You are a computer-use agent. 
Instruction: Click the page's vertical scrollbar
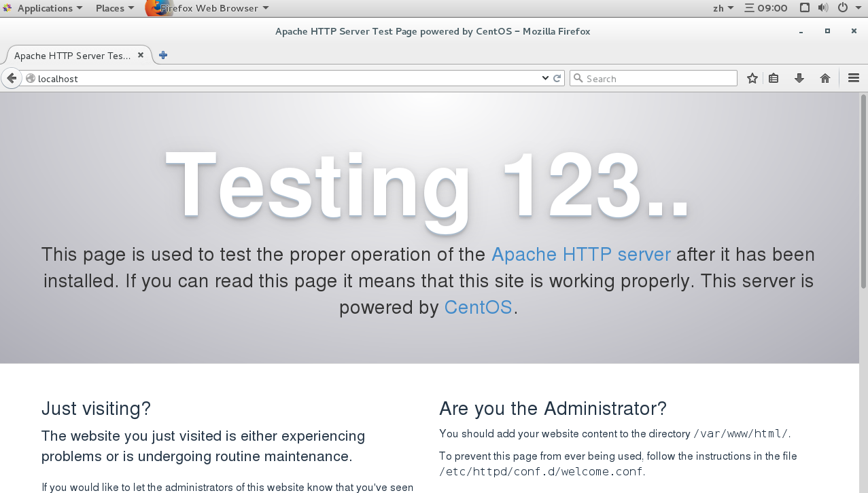click(863, 190)
